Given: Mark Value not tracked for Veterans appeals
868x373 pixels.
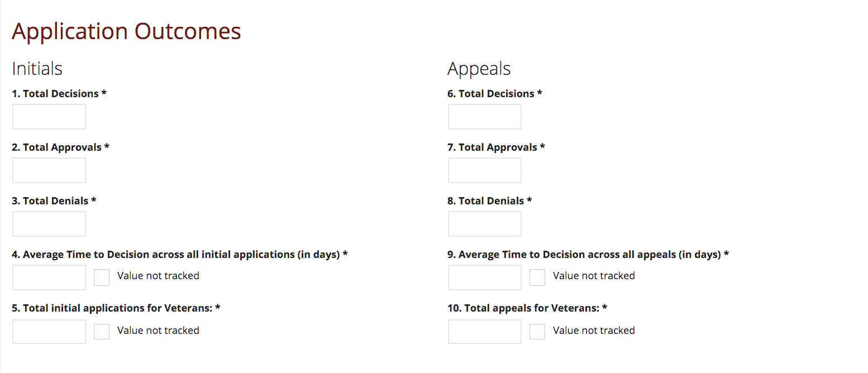Looking at the screenshot, I should 537,332.
